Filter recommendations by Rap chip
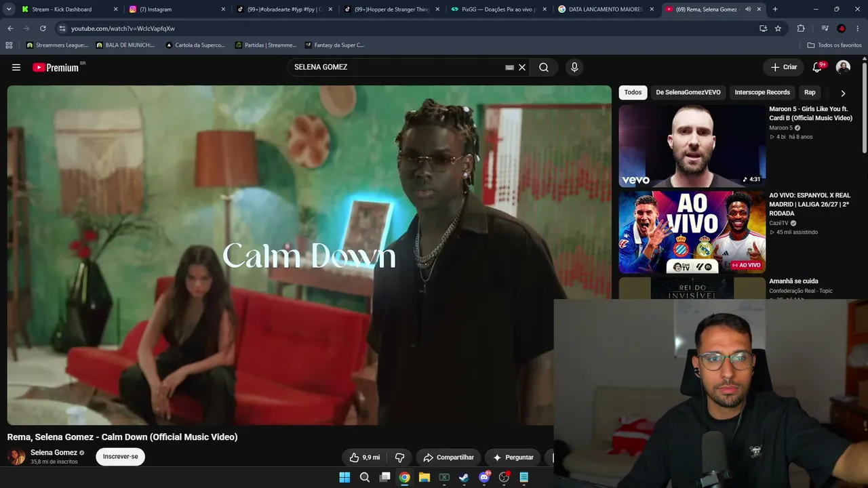The width and height of the screenshot is (868, 488). [x=810, y=92]
